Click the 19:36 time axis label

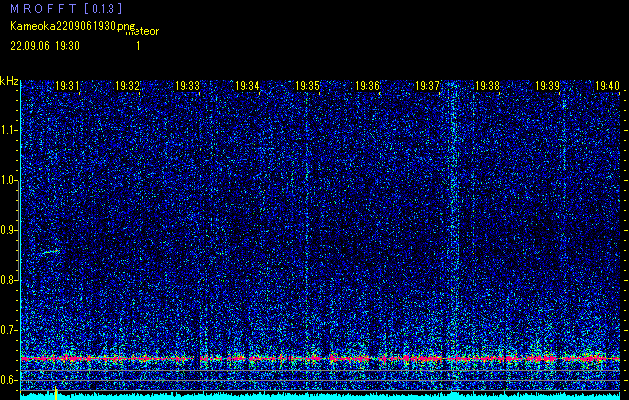click(367, 86)
